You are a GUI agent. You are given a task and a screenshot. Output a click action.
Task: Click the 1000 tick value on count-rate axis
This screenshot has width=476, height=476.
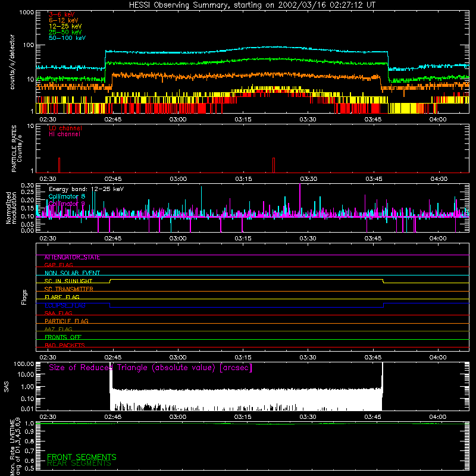26,12
